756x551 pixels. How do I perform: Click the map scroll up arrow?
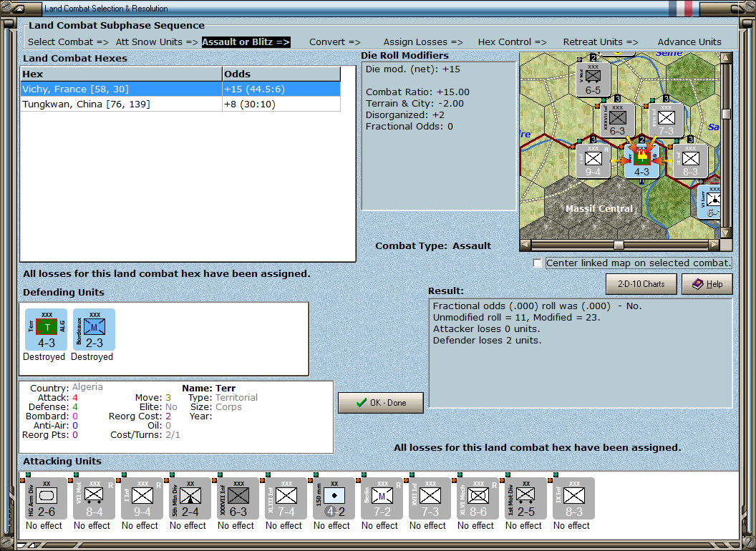(726, 57)
